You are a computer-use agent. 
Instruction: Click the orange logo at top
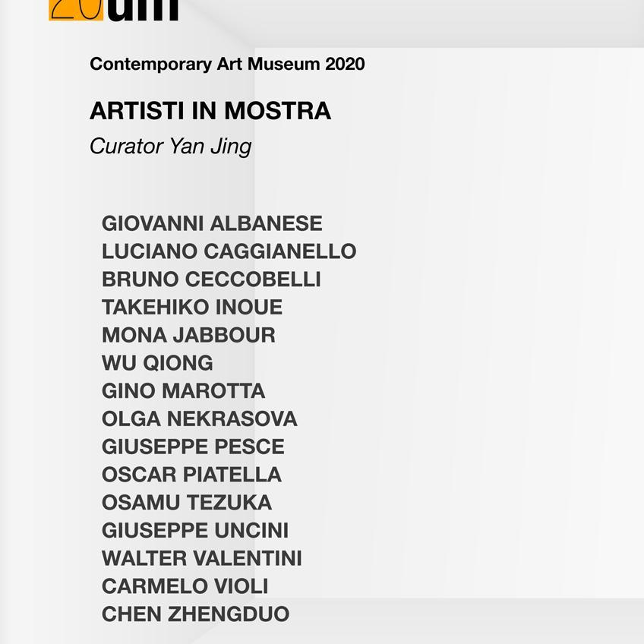point(76,10)
